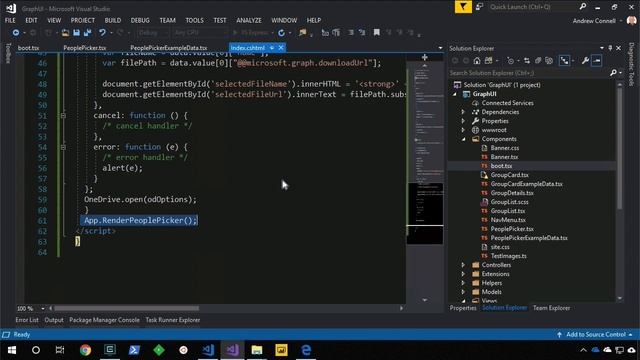Open Properties wrench icon in Solution Explorer
The height and width of the screenshot is (360, 640).
click(x=585, y=60)
